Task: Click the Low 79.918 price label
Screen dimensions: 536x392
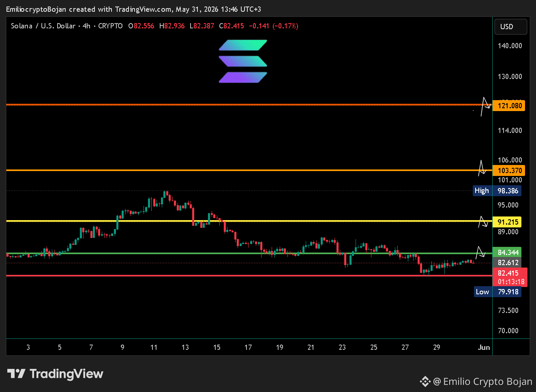Action: click(x=497, y=292)
